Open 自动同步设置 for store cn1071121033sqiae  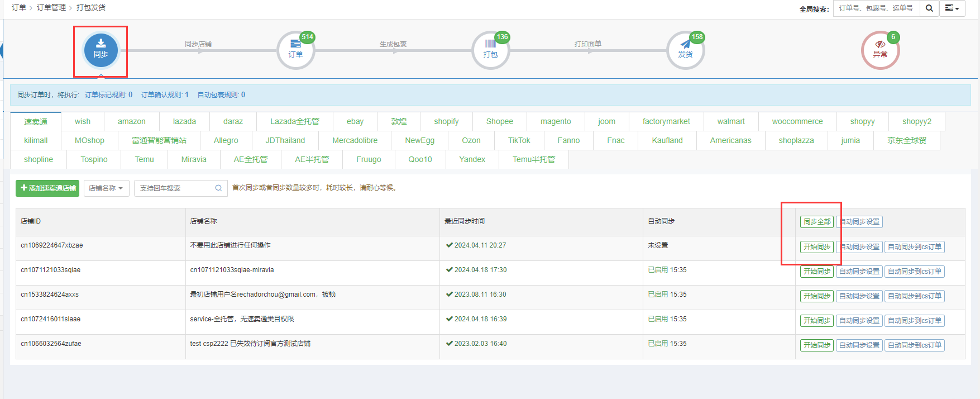pyautogui.click(x=859, y=272)
